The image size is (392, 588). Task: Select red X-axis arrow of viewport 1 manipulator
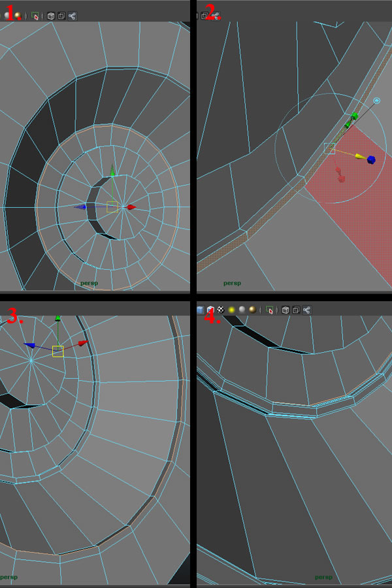(132, 207)
